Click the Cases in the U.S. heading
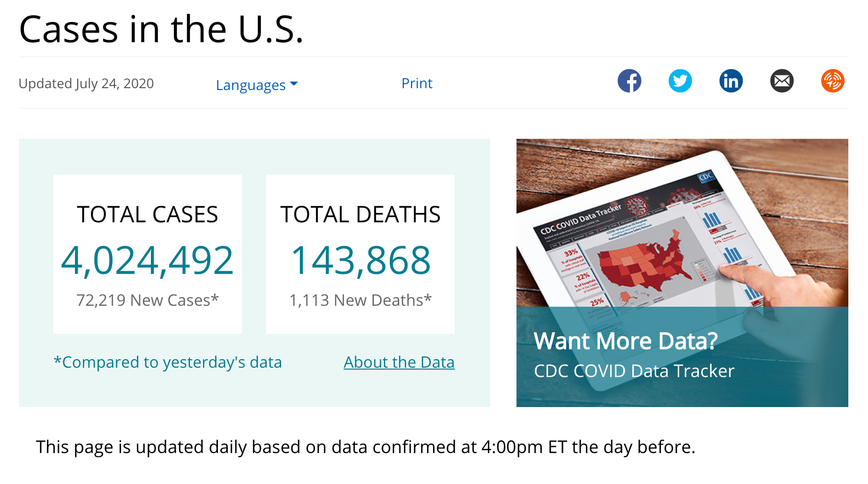The height and width of the screenshot is (484, 868). pos(161,30)
